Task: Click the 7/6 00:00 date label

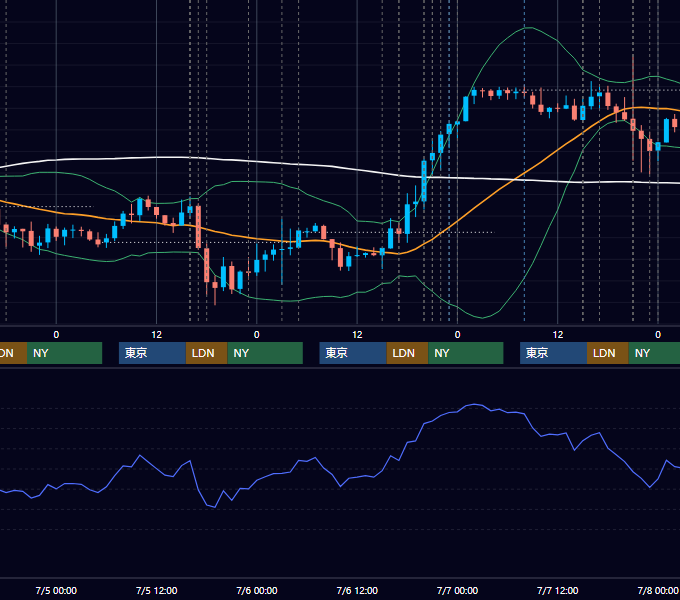Action: [257, 590]
